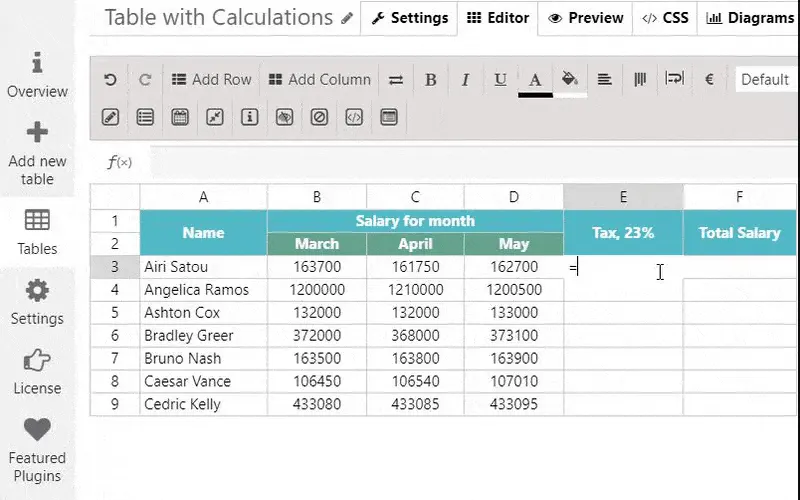Open the Diagrams tab
This screenshot has height=500, width=800.
(x=749, y=18)
